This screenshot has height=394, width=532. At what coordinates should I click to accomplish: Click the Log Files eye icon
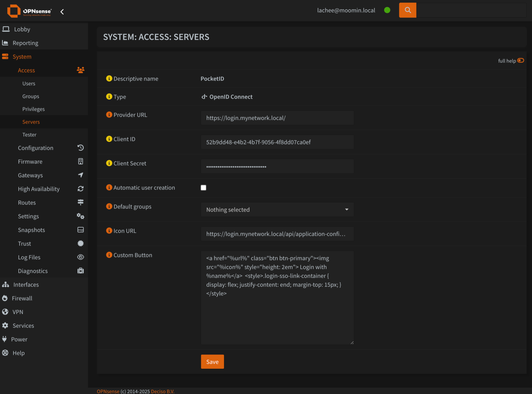pyautogui.click(x=80, y=257)
